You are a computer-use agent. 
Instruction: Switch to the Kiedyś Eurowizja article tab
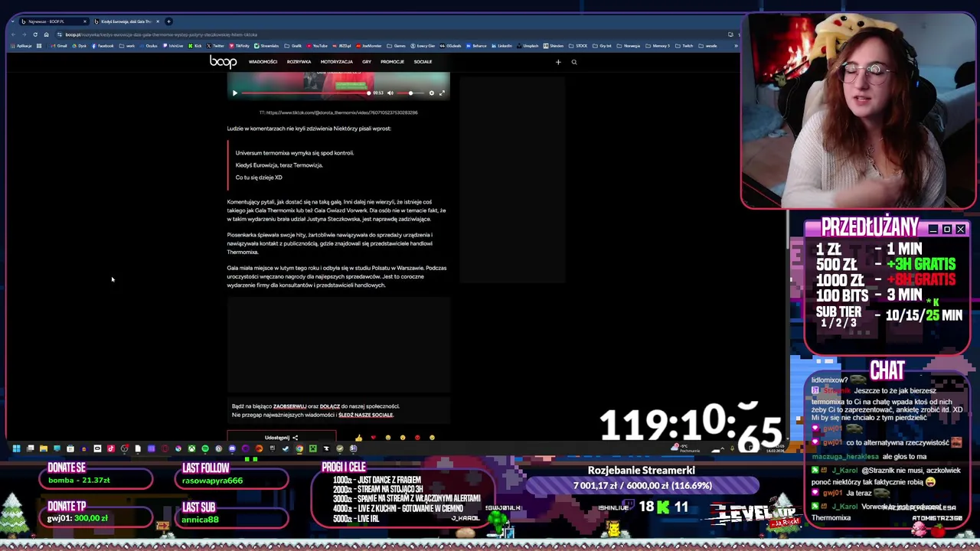pos(126,21)
